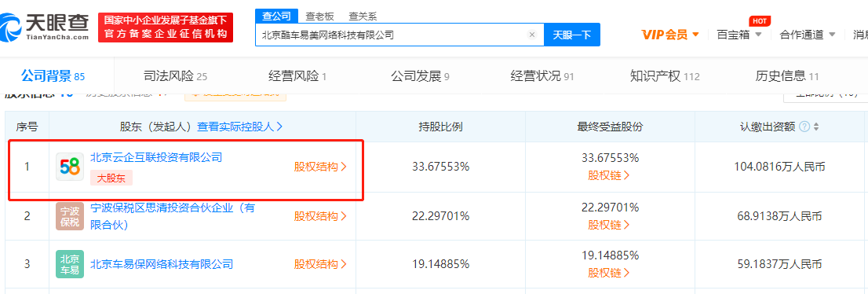This screenshot has width=868, height=294.
Task: Open 知识产权 tab
Action: (665, 76)
